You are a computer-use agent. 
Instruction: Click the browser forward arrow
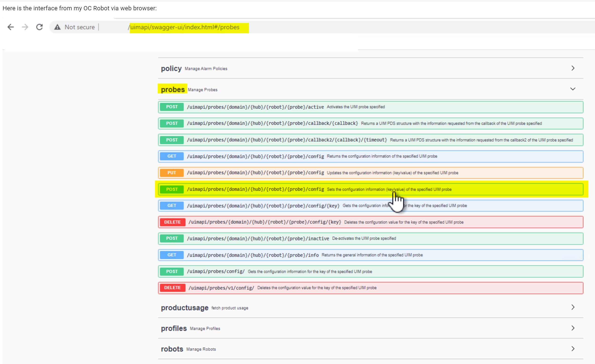pyautogui.click(x=25, y=27)
